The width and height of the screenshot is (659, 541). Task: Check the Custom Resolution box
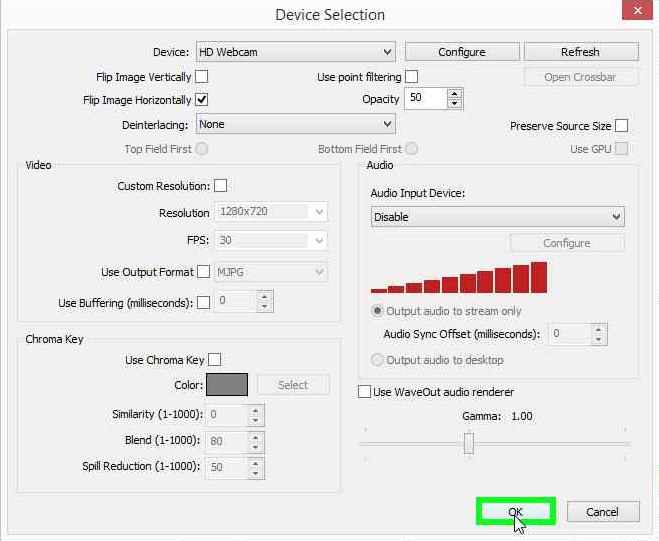(221, 186)
